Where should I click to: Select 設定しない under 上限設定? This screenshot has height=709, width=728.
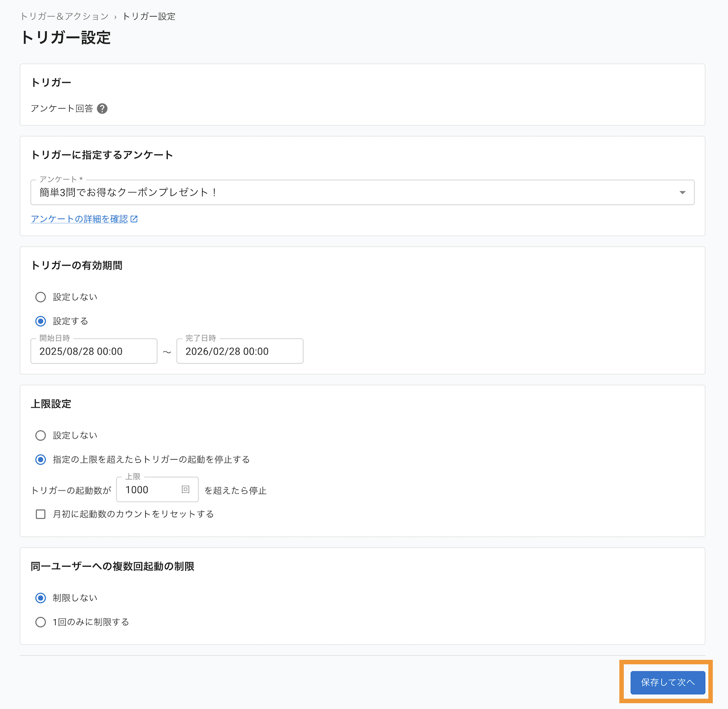[41, 435]
